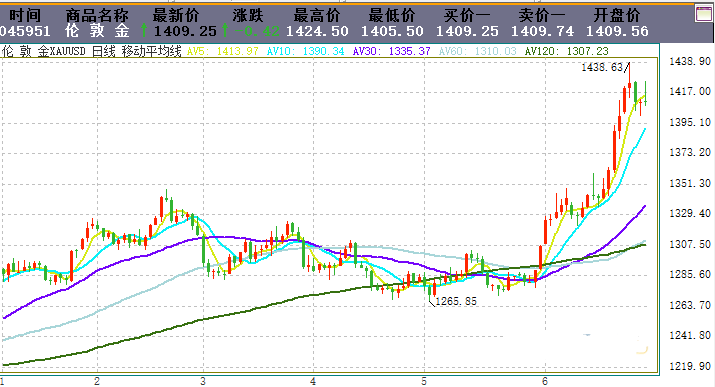Image resolution: width=715 pixels, height=387 pixels.
Task: Click the 开盘价 column header
Action: [617, 15]
